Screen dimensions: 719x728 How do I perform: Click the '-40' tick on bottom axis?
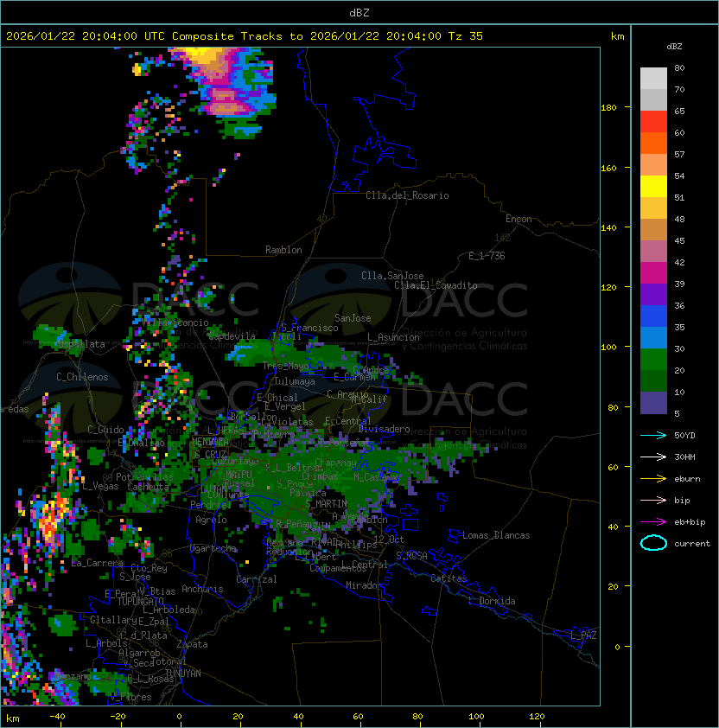[x=57, y=717]
